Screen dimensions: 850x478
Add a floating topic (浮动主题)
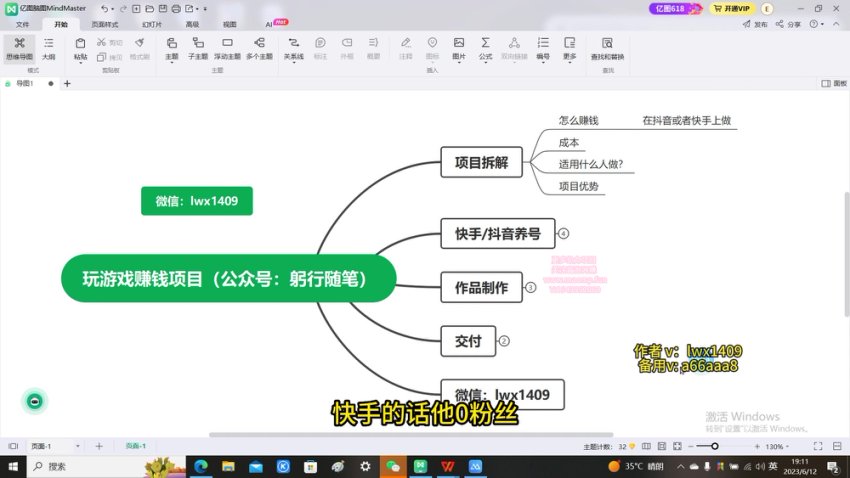point(228,48)
